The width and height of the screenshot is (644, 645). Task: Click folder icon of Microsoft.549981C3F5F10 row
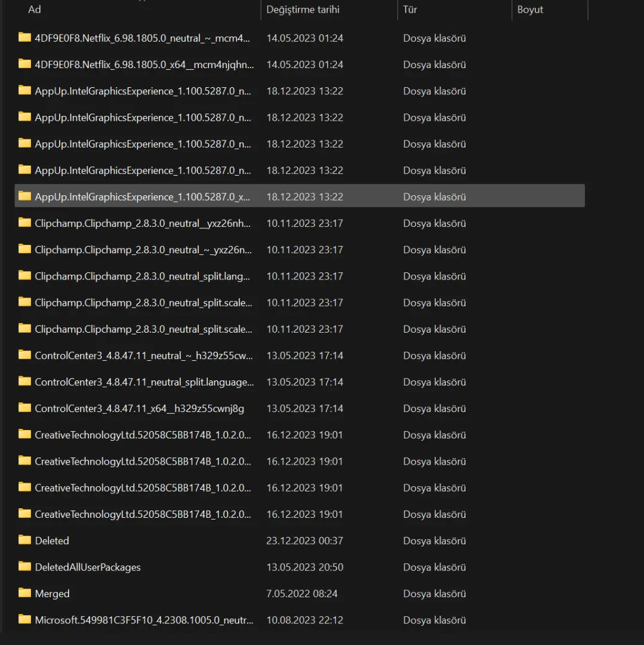24,619
